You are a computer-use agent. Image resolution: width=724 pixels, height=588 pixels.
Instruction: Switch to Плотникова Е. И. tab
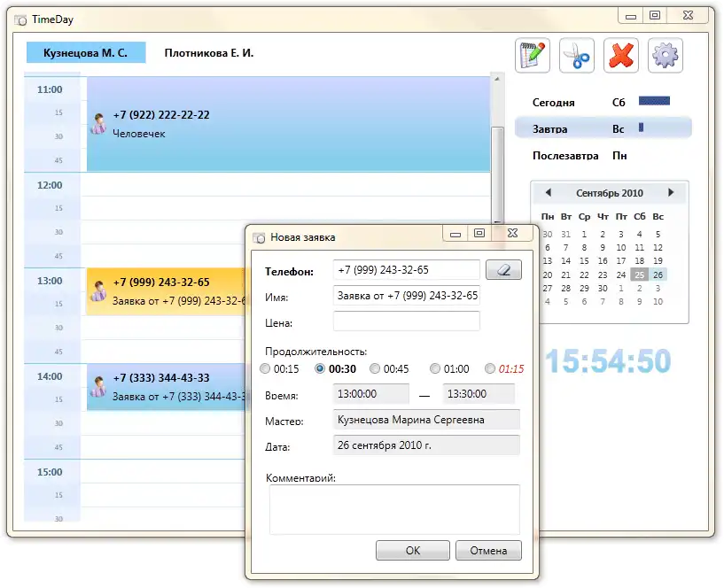(209, 52)
